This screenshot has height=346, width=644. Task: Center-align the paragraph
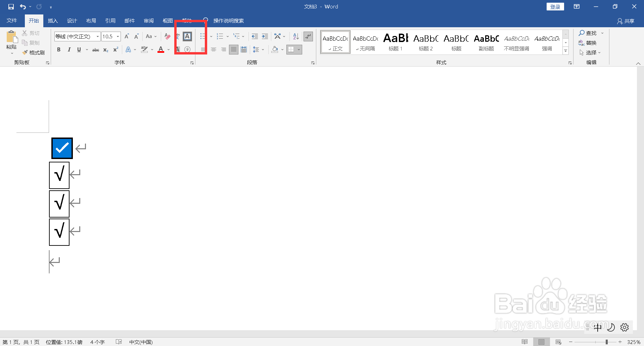click(x=213, y=49)
